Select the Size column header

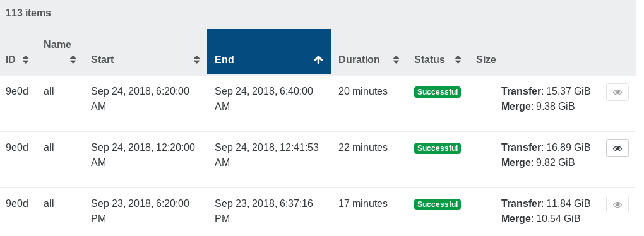pos(486,59)
